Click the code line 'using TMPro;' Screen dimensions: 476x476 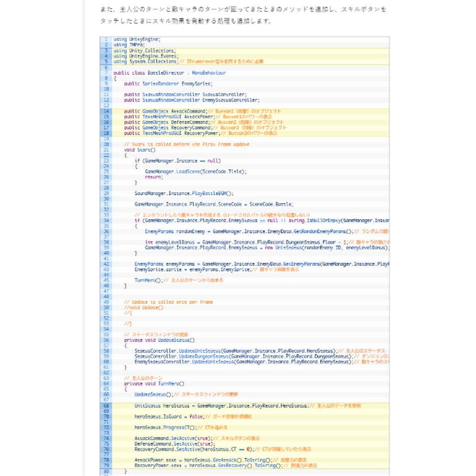pyautogui.click(x=129, y=44)
